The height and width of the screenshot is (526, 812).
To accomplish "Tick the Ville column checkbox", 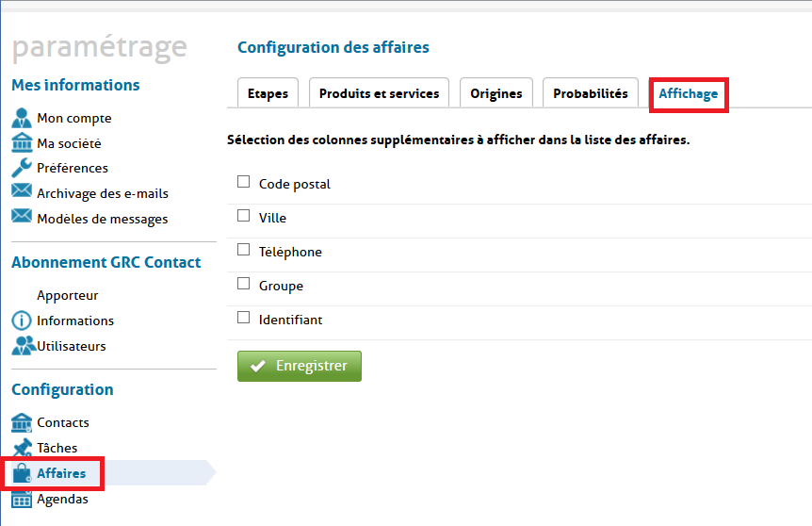I will click(243, 216).
